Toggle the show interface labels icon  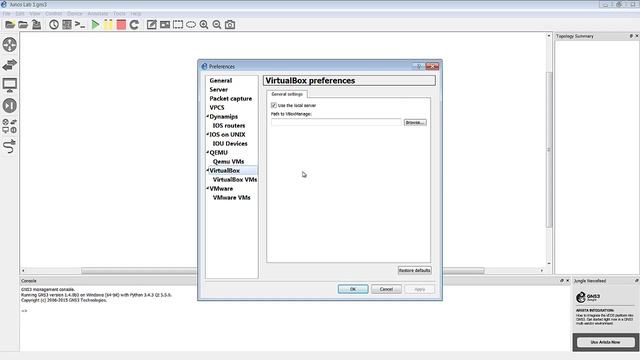coord(67,24)
